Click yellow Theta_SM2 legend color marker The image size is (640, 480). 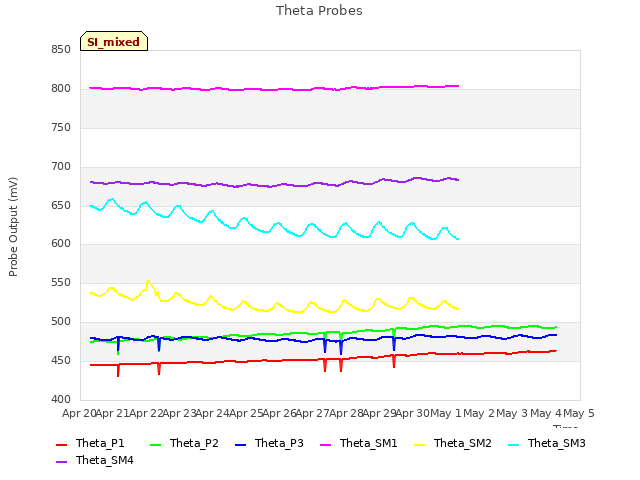(x=419, y=444)
